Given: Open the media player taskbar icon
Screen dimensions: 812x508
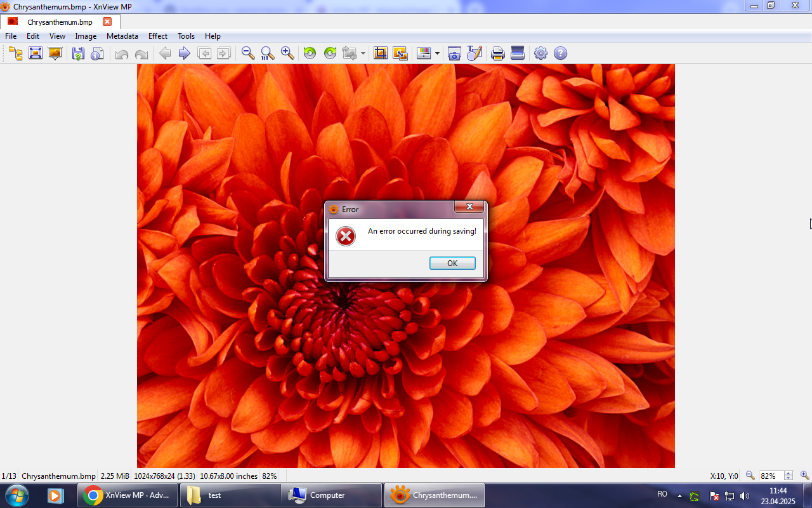Looking at the screenshot, I should 56,495.
